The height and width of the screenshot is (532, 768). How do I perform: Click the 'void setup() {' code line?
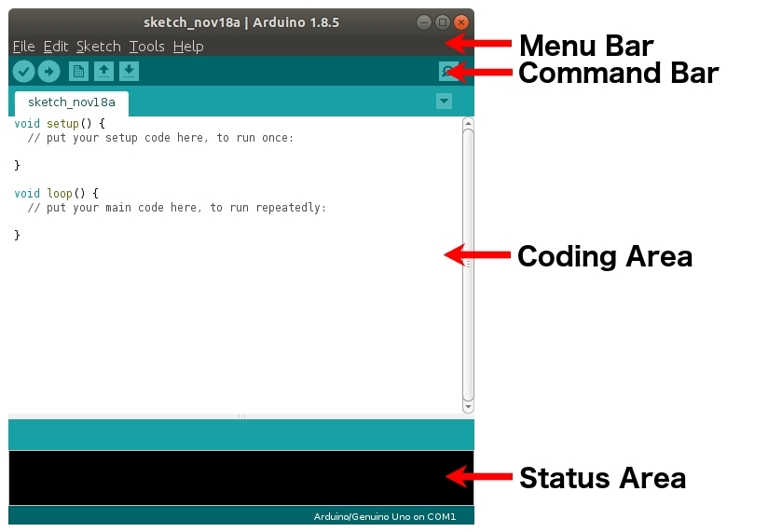pos(60,123)
